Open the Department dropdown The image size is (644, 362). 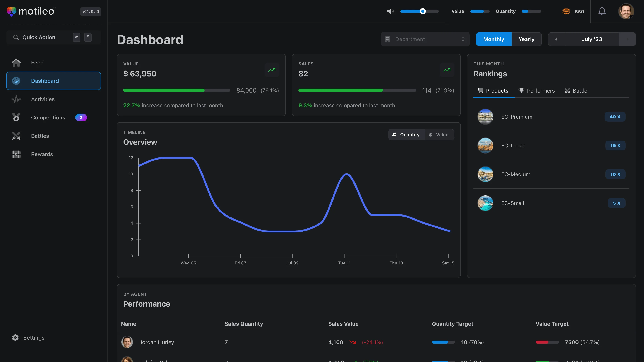coord(425,39)
